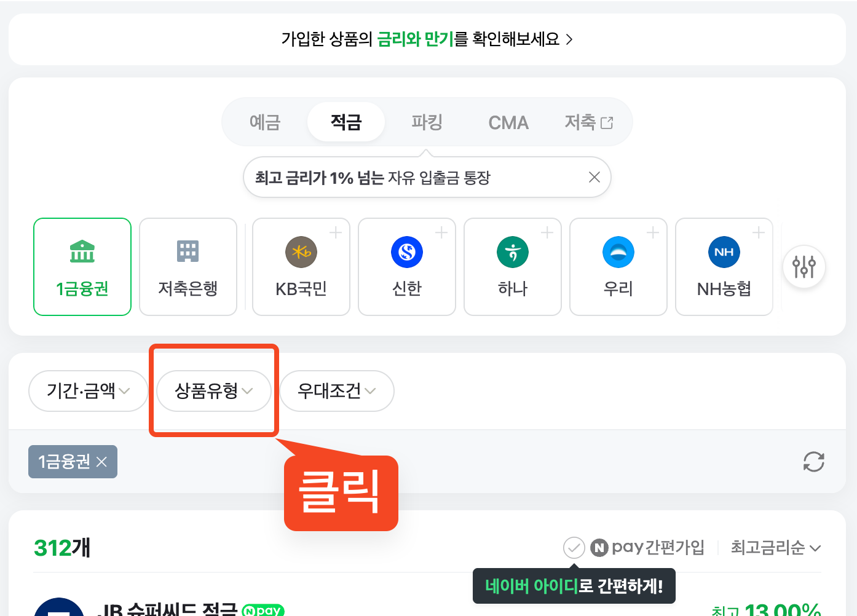Click the 312개 result count
The width and height of the screenshot is (857, 616).
pos(62,547)
